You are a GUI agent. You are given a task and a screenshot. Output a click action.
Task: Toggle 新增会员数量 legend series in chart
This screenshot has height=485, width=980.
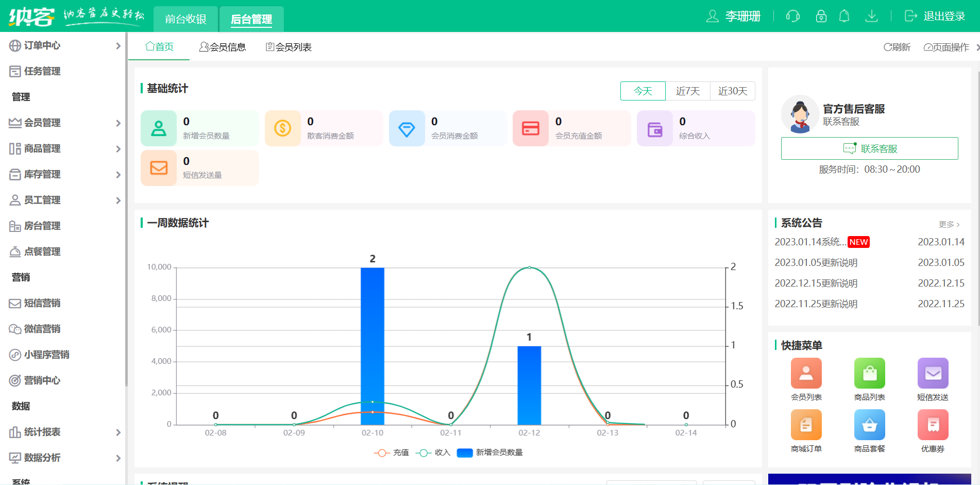coord(489,453)
